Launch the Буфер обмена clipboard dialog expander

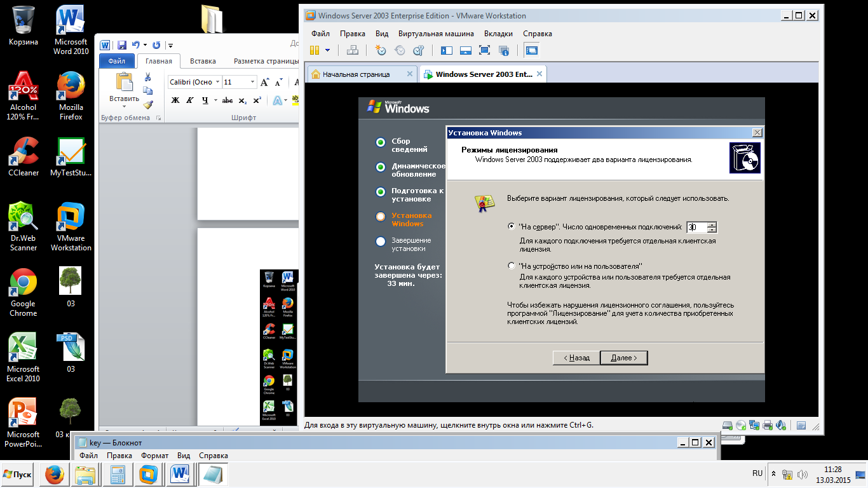159,118
